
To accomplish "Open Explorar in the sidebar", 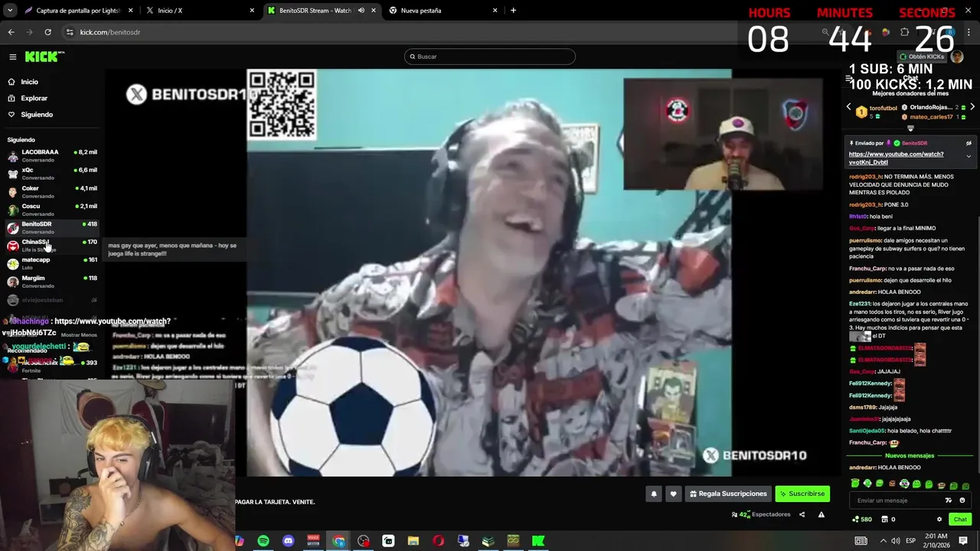I will point(34,98).
